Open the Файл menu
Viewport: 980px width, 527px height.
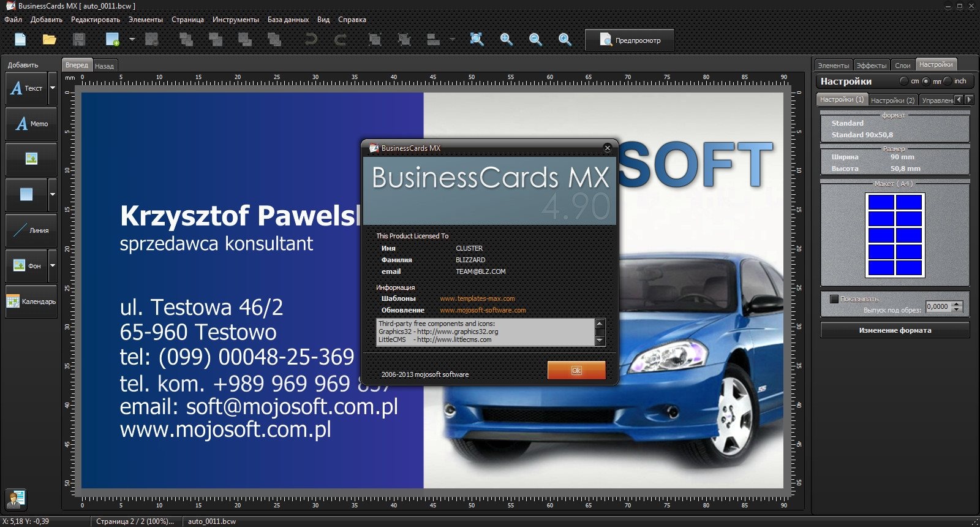point(13,20)
